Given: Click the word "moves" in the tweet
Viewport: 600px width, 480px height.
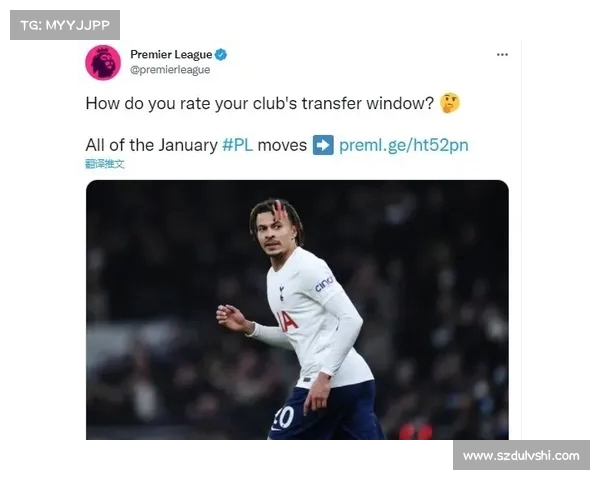Looking at the screenshot, I should click(x=282, y=145).
